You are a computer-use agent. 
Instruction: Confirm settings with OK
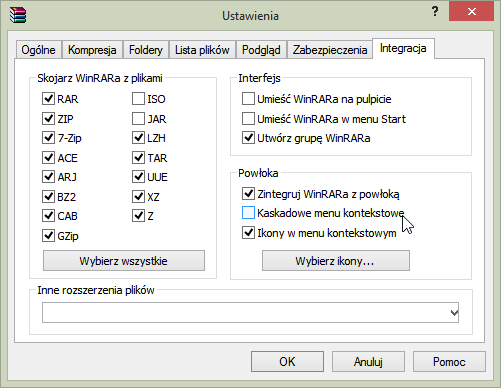click(287, 361)
